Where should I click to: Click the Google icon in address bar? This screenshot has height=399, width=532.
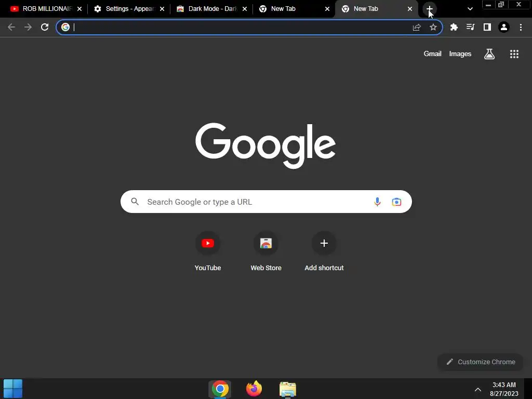click(65, 27)
